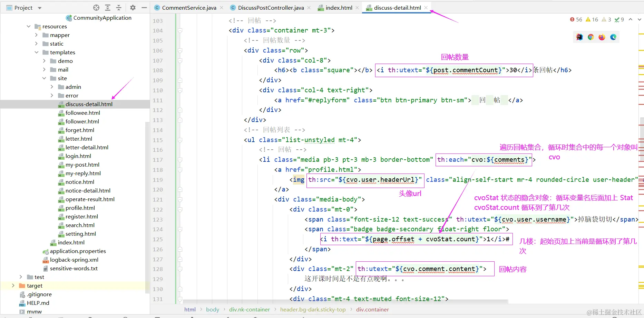This screenshot has width=644, height=318.
Task: Close the DiscussPostController.java tab
Action: tap(309, 8)
